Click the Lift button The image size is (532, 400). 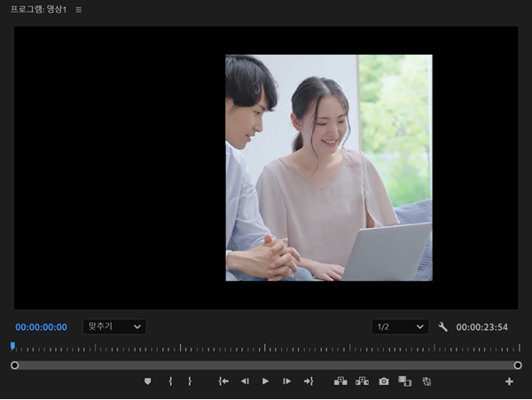tap(340, 381)
